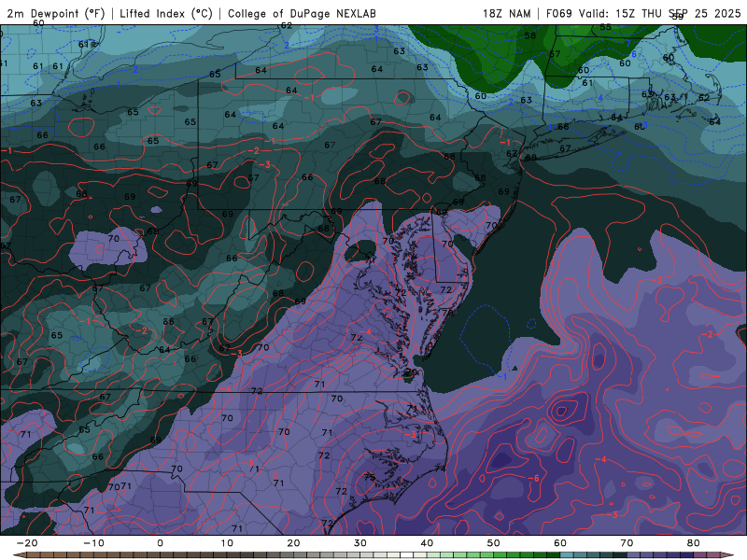The width and height of the screenshot is (747, 560).
Task: Click the "F069 Valid: 15Z THU SEP 25 2025" text
Action: tap(643, 13)
